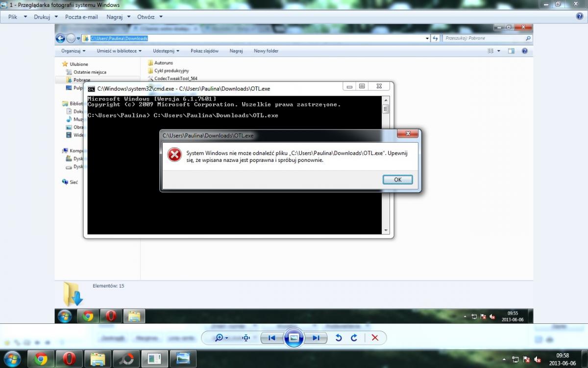Viewport: 588px width, 368px height.
Task: Click the address bar refresh button
Action: (435, 38)
